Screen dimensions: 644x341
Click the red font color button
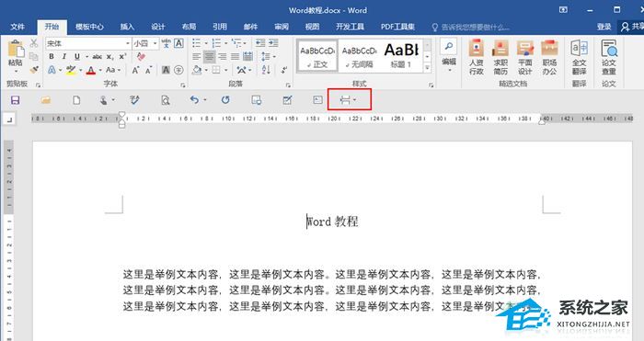click(x=91, y=70)
